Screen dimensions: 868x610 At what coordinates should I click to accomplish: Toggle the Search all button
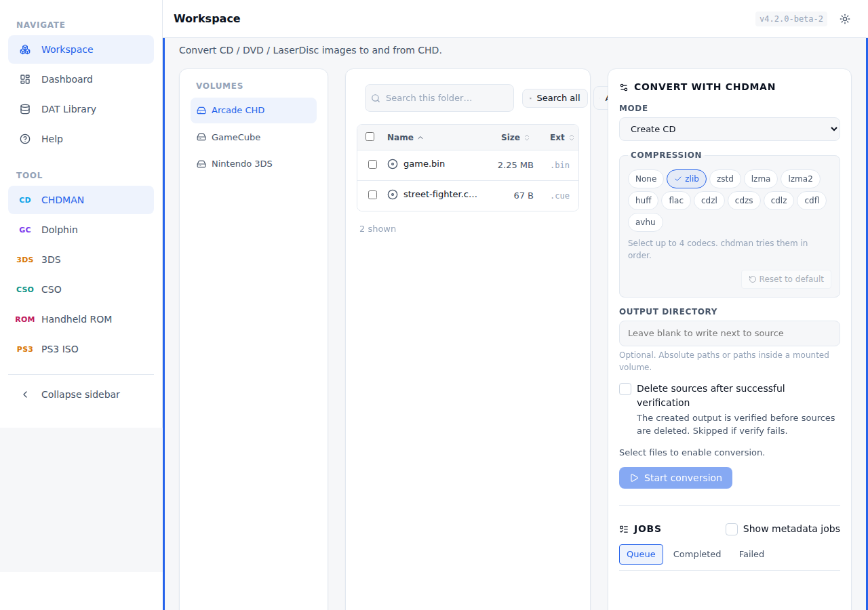click(555, 98)
